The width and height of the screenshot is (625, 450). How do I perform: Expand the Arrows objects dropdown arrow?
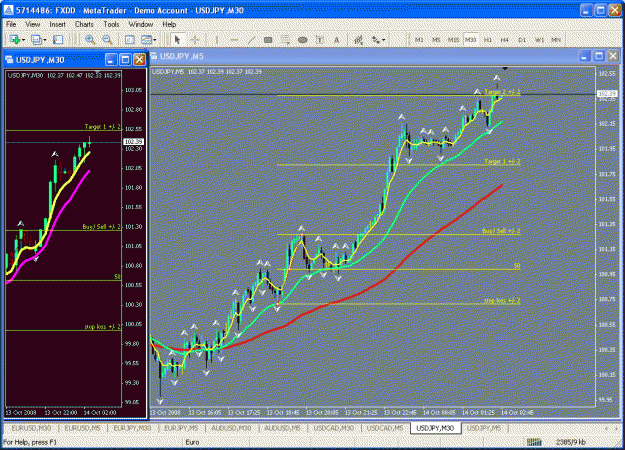coord(383,40)
